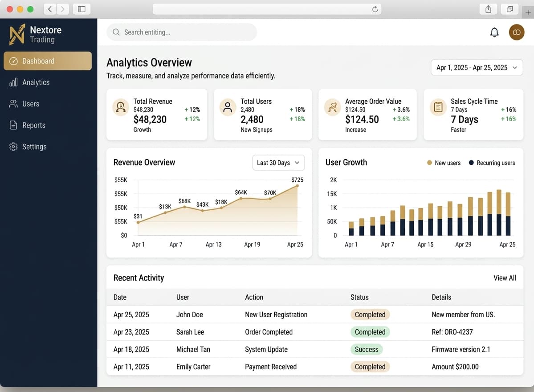
Task: Click the Sales Cycle Time clipboard icon
Action: click(x=438, y=107)
